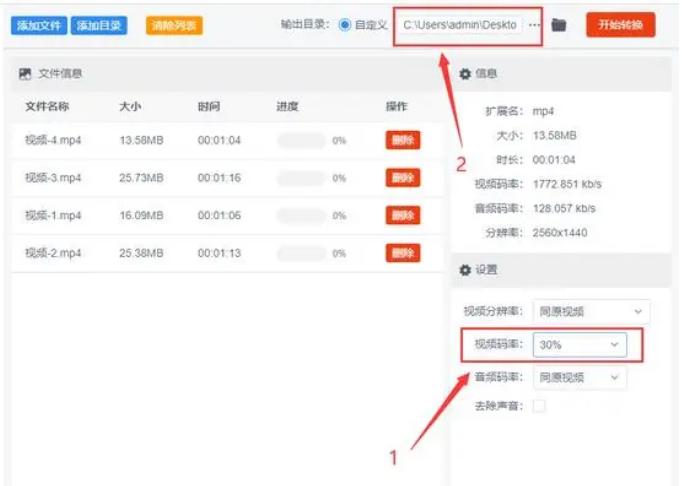Viewport: 682px width, 486px height.
Task: Delete 视频-3.mp4 using its 删除 button
Action: click(403, 178)
